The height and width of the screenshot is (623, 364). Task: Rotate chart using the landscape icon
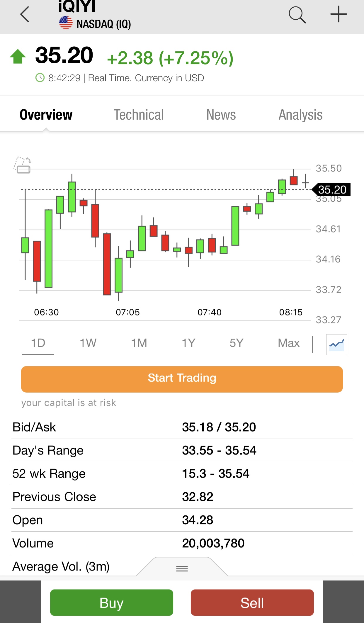click(x=23, y=165)
